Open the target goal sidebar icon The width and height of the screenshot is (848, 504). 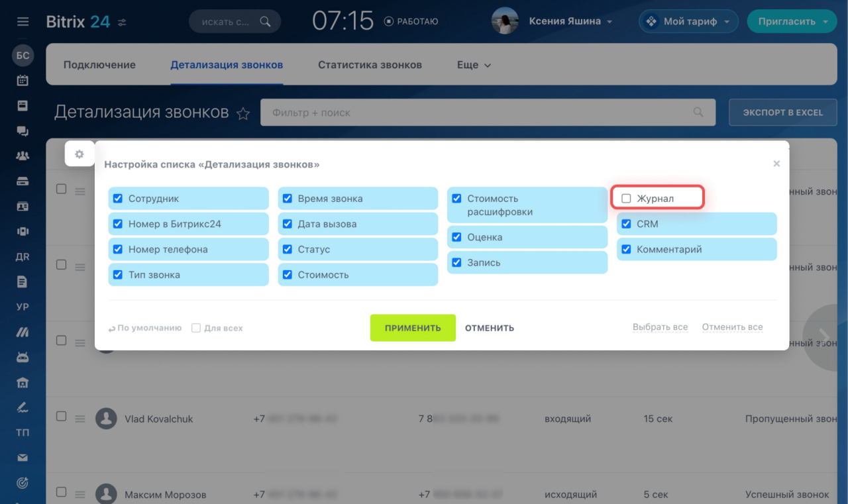pyautogui.click(x=23, y=483)
